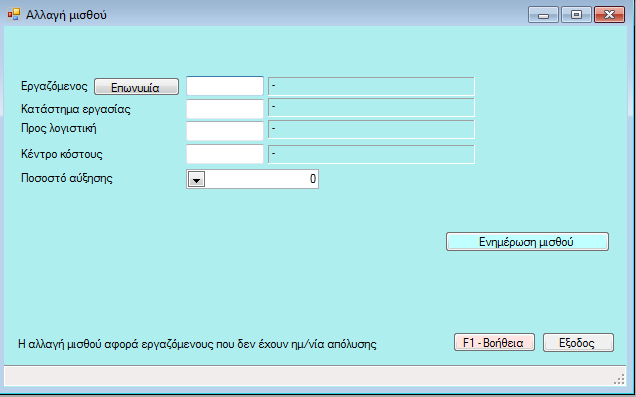Open F1 - Βοήθεια help
Viewport: 636px width, 397px height.
click(x=494, y=343)
